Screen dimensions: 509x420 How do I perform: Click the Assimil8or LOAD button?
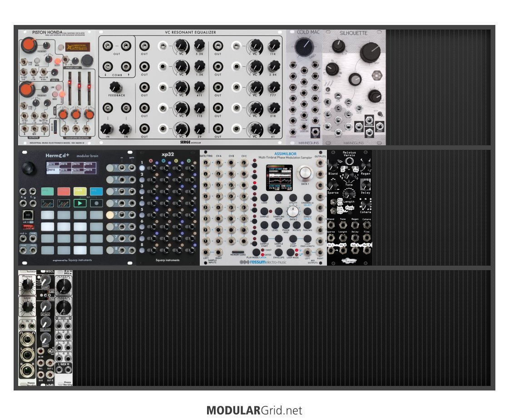tap(264, 198)
